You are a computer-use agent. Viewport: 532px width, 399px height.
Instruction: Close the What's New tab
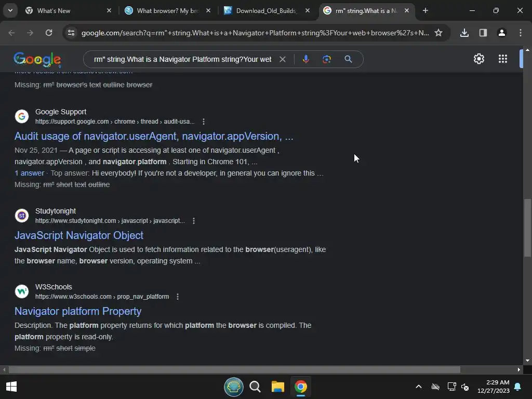[x=109, y=11]
